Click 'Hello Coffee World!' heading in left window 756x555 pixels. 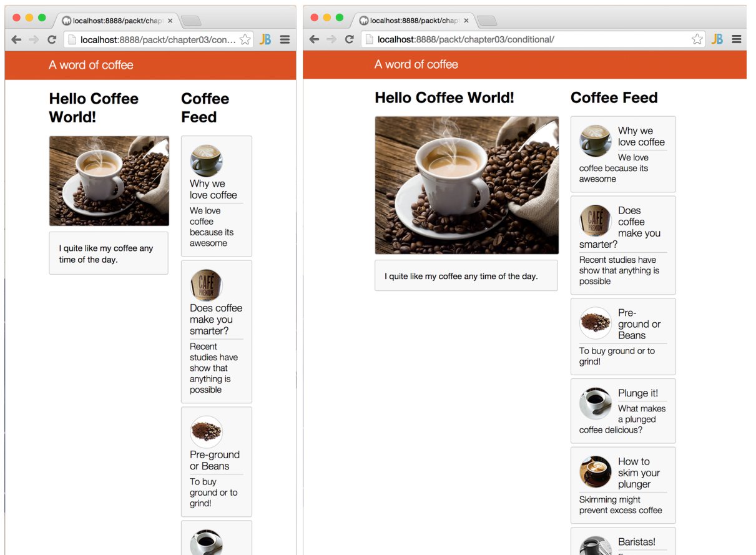[x=94, y=108]
